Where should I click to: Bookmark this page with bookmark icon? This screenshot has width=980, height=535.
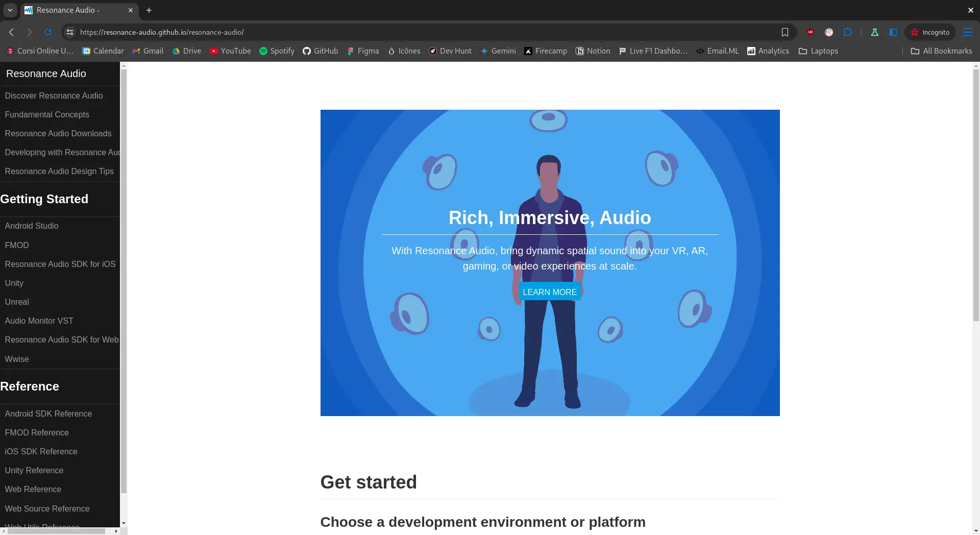point(785,32)
